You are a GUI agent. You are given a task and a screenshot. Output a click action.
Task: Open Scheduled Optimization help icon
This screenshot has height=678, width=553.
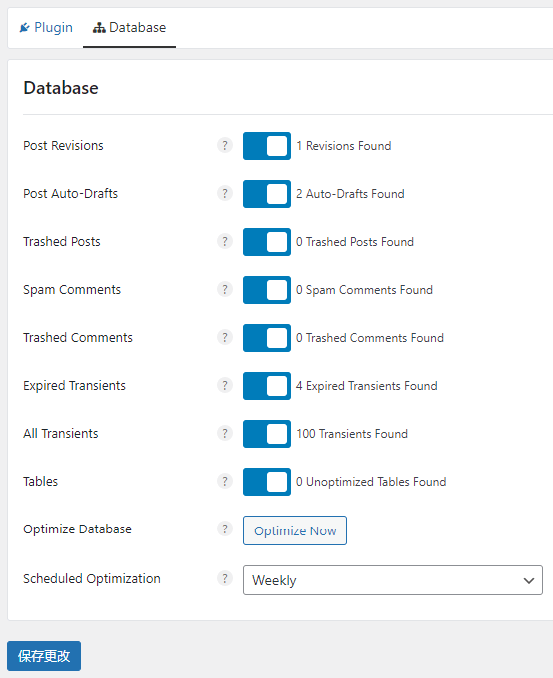tap(225, 579)
